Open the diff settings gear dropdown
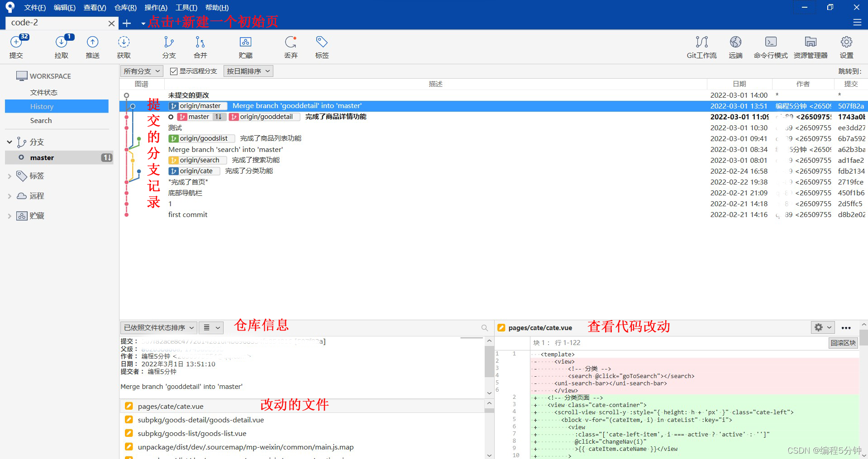The height and width of the screenshot is (459, 868). [x=822, y=327]
